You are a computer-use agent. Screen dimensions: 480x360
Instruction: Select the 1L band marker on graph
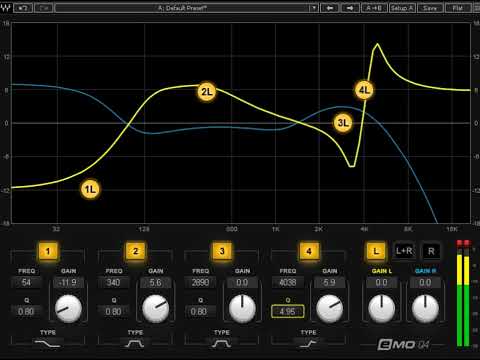click(x=90, y=189)
